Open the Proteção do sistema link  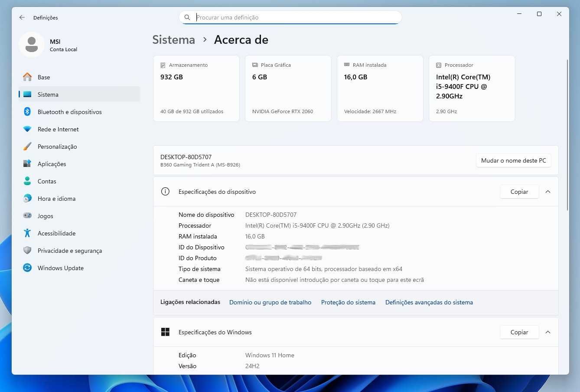(x=348, y=303)
